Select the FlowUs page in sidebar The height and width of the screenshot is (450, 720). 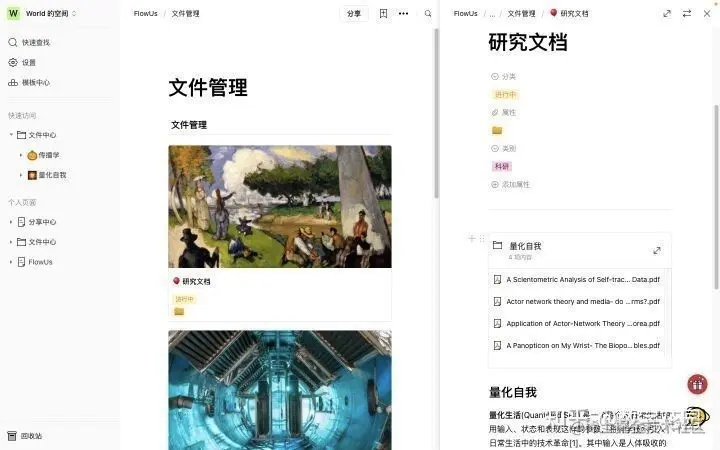pos(40,262)
